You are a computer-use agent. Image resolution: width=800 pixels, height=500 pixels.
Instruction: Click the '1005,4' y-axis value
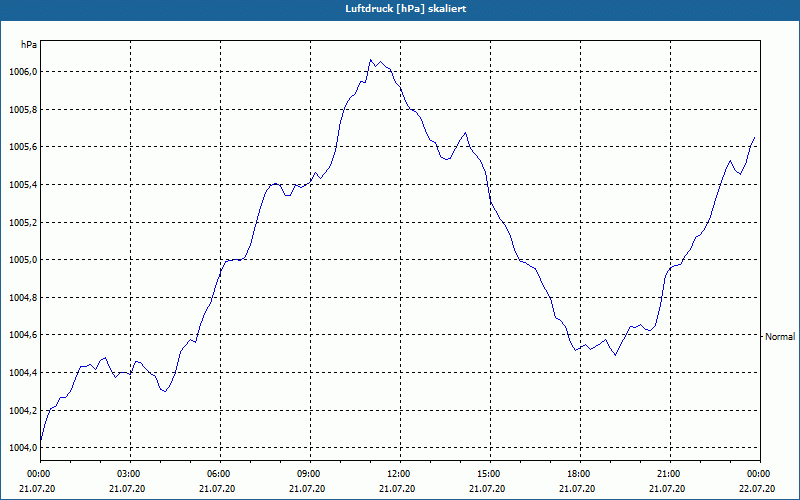[23, 185]
